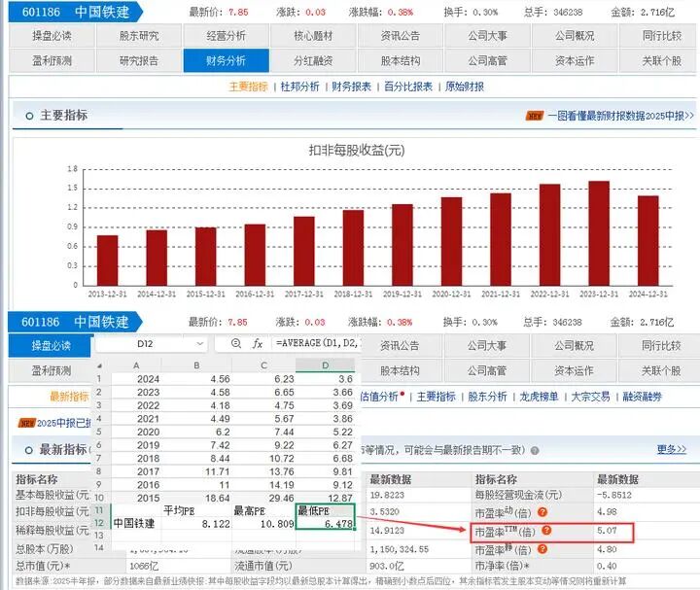Open the 2025中报 notice with NEW badge
Screen dimensions: 700x590
click(x=54, y=423)
